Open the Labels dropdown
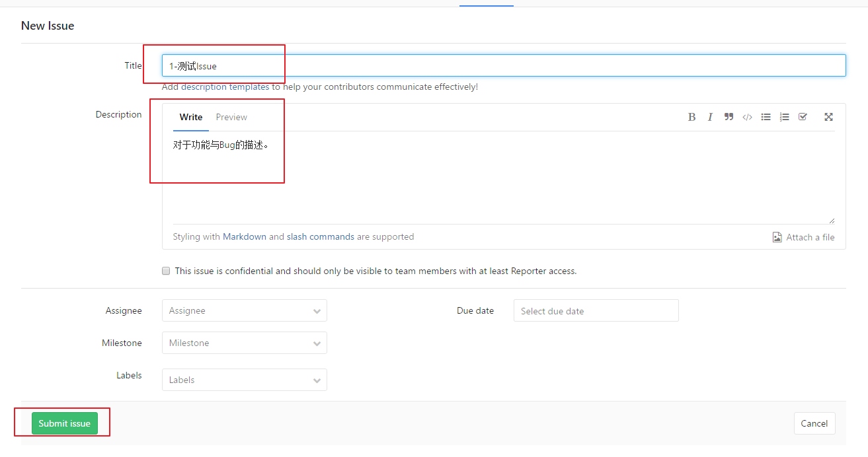 coord(244,380)
